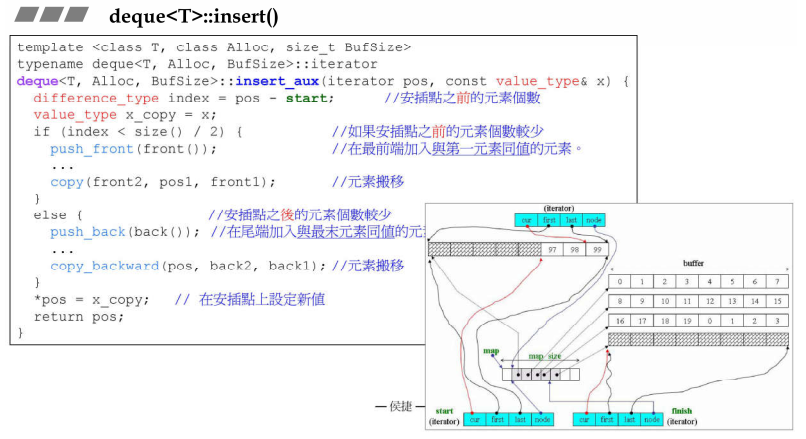
Task: Click the red "difference_type" keyword
Action: pos(96,98)
